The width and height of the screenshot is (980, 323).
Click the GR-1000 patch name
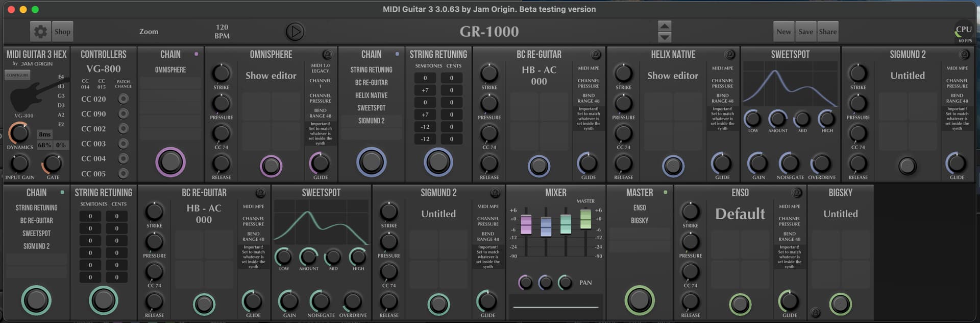489,32
